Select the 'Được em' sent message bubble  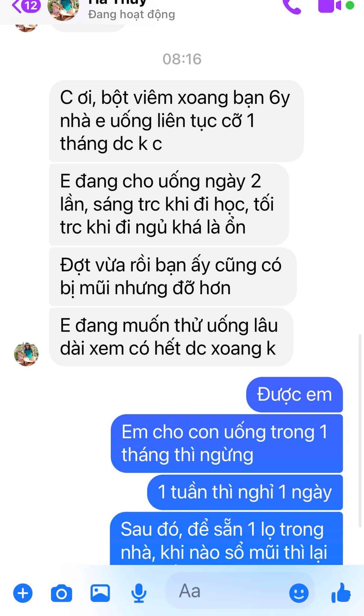[294, 394]
